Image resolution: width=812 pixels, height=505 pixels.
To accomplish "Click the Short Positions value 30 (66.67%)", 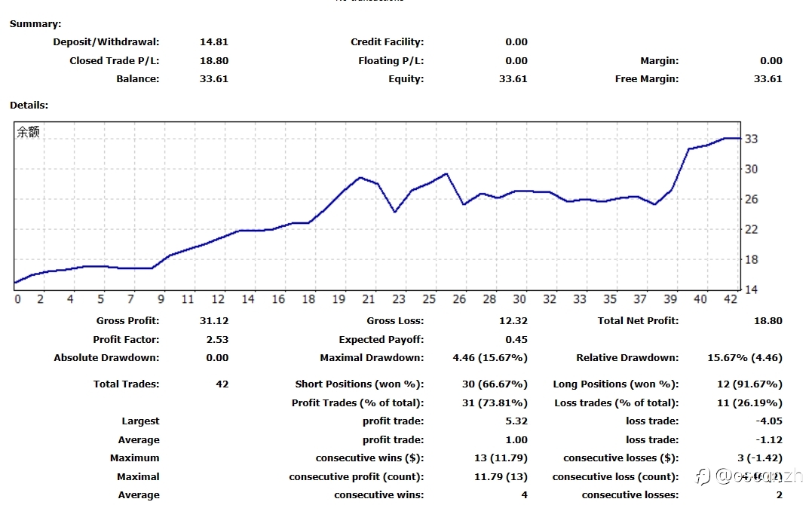I will pos(495,384).
